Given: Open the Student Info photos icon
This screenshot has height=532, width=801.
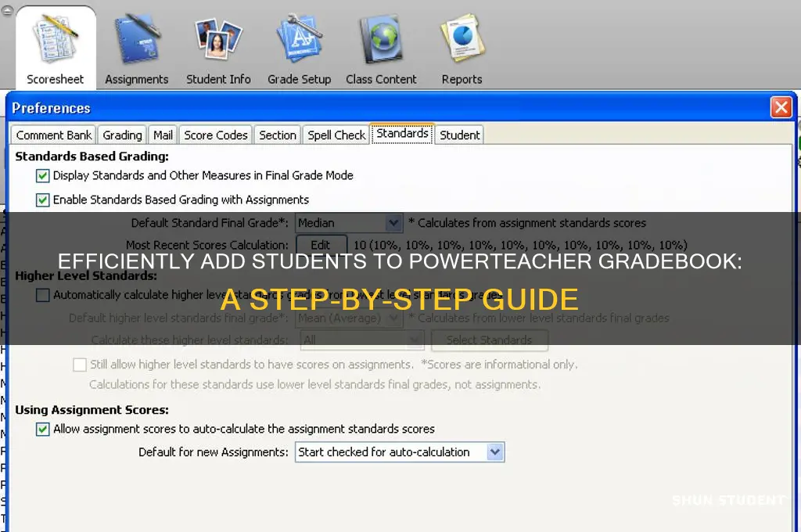Looking at the screenshot, I should coord(218,39).
